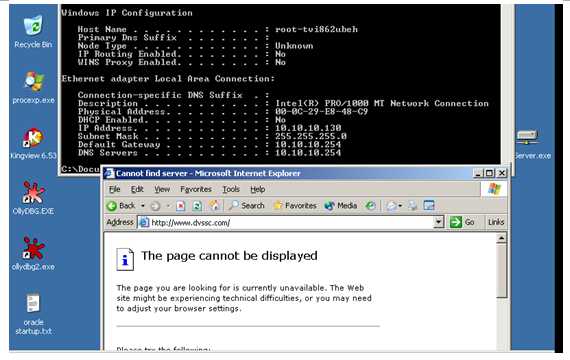The image size is (570, 360).
Task: Open the Mail button dropdown arrow
Action: point(400,206)
